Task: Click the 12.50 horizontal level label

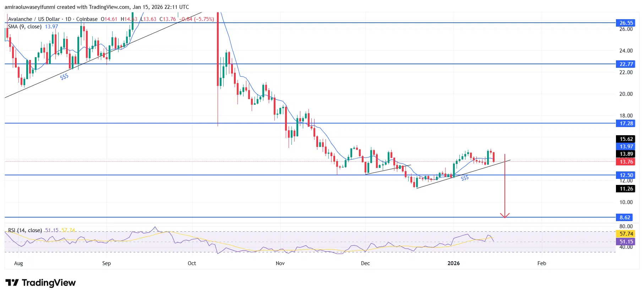Action: pos(626,175)
